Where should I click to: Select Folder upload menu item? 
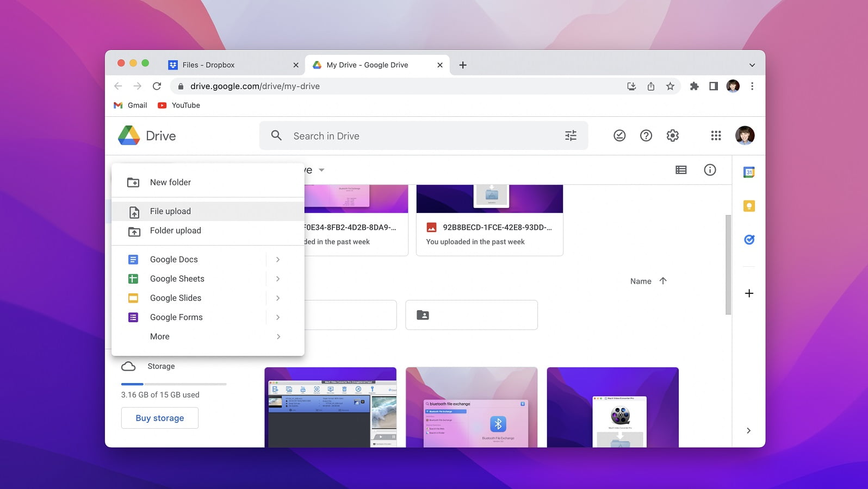pos(208,230)
